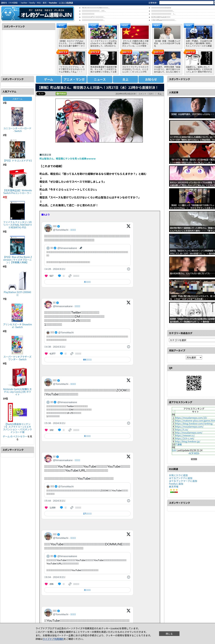Click the 69-replies read button on 4:38 tweet
Screen dimensions: 215x644
(x=87, y=359)
